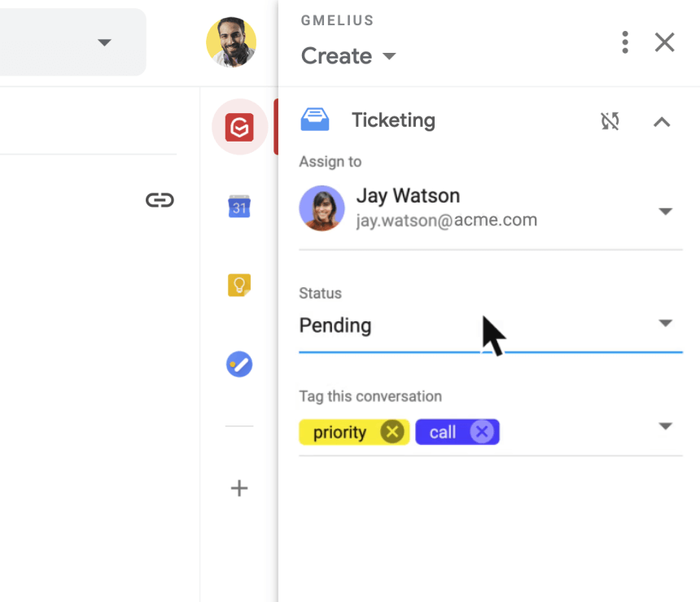Click the yellow priority tag
This screenshot has height=602, width=700.
340,432
